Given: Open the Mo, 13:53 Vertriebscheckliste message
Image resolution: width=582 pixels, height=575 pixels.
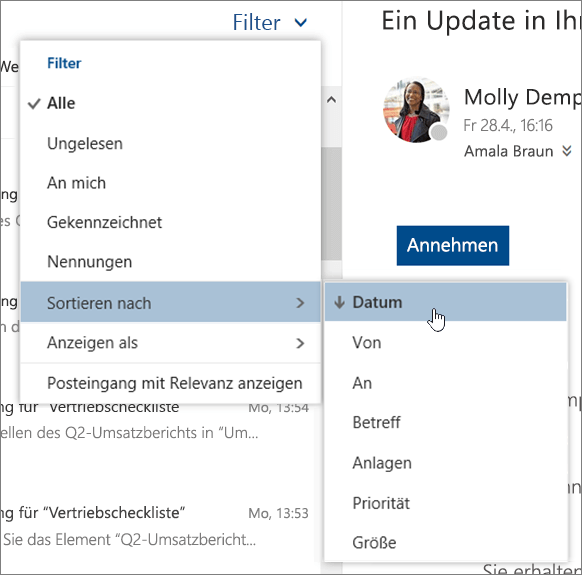Looking at the screenshot, I should tap(156, 526).
